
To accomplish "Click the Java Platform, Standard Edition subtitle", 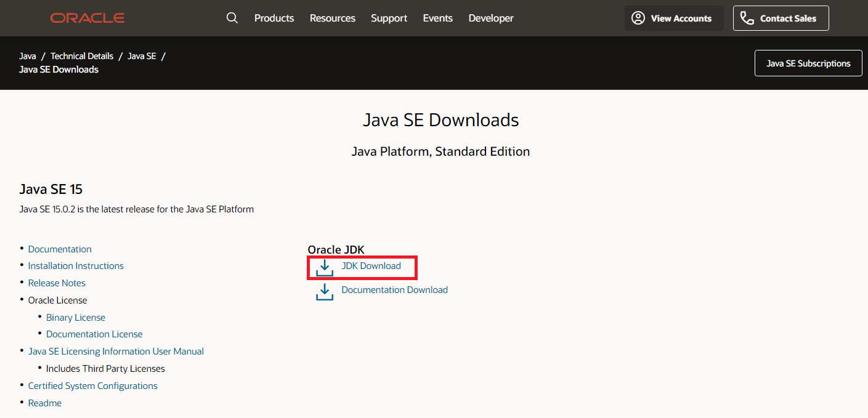I will [440, 151].
